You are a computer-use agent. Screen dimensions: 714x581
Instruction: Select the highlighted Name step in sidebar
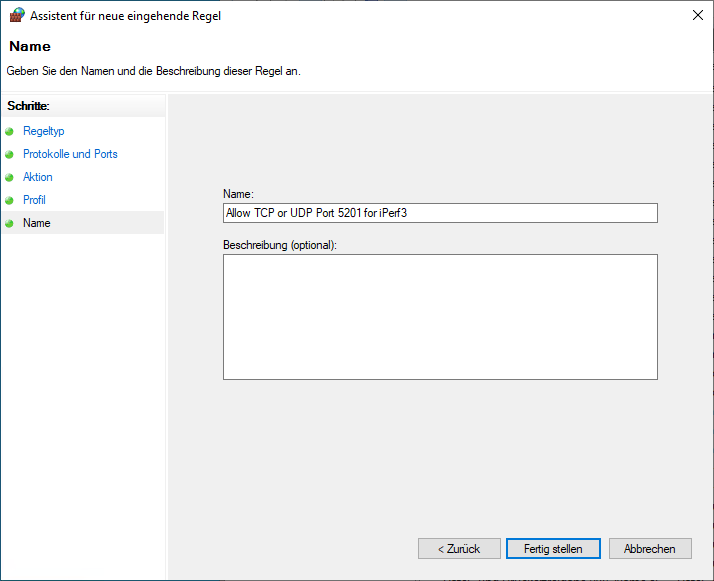tap(37, 223)
